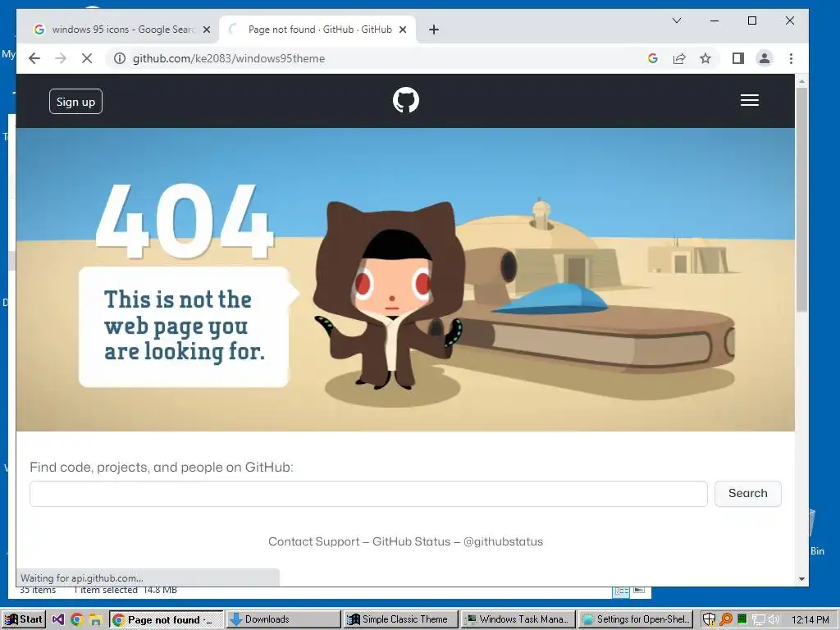The image size is (840, 630).
Task: Share this page icon
Action: pos(678,58)
